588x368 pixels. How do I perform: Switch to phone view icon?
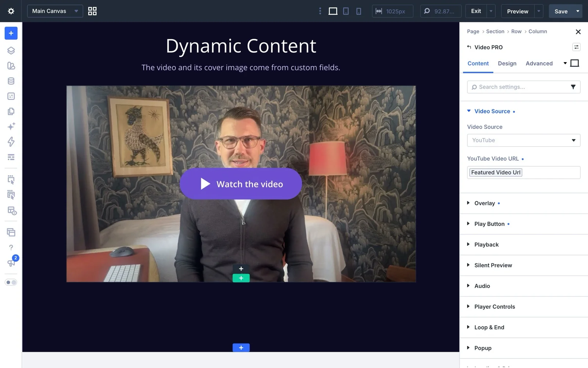(359, 11)
